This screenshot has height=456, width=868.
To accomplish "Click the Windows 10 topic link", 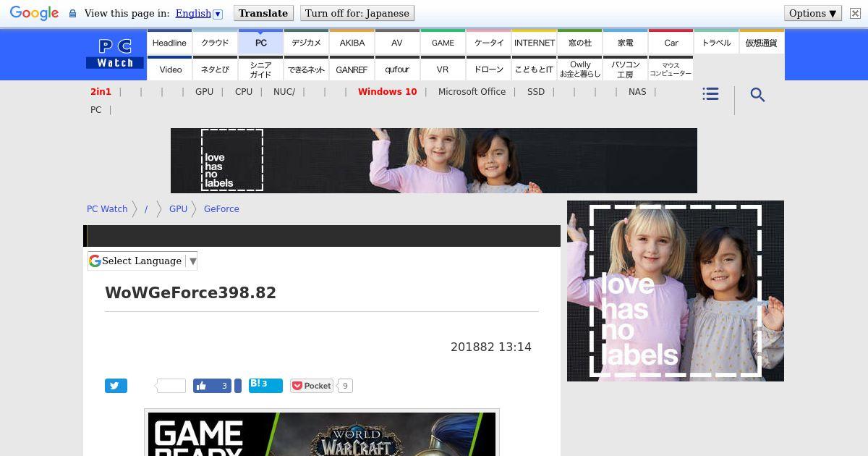I will (x=387, y=92).
